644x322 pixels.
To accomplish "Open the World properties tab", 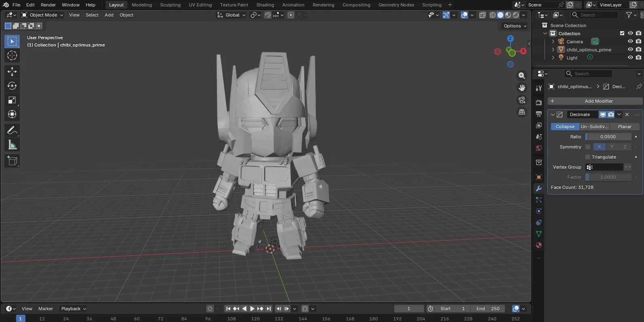I will pos(539,148).
